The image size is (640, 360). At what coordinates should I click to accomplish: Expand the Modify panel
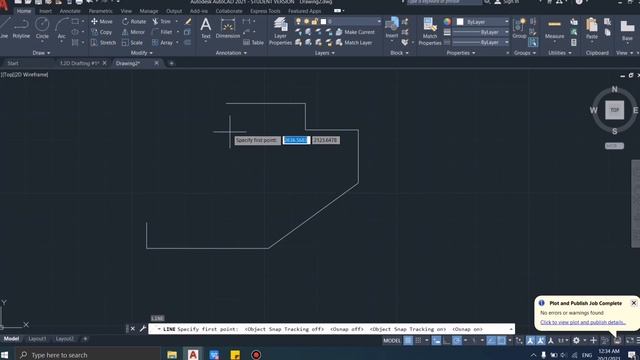(142, 53)
